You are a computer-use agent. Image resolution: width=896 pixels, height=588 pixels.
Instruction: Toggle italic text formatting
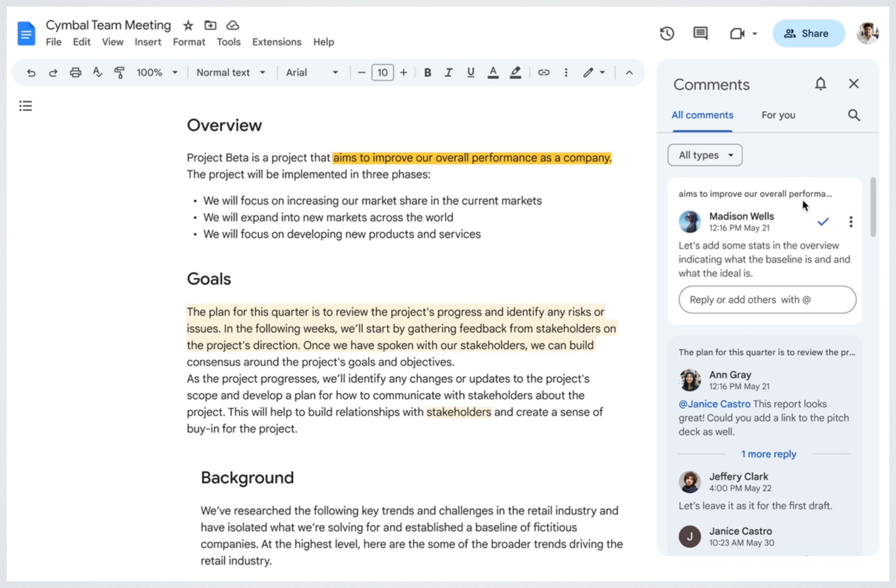pos(448,73)
